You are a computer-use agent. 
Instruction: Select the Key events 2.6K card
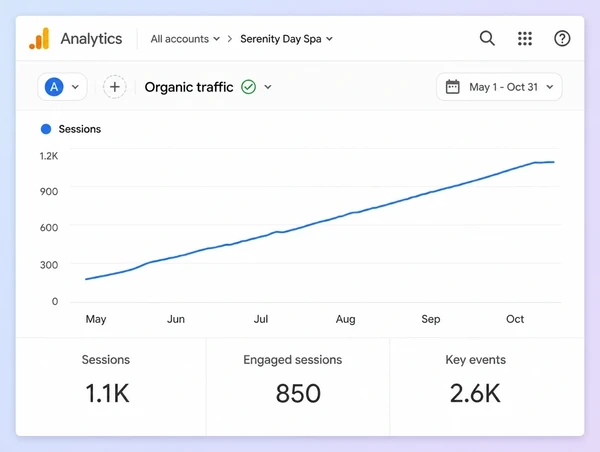pyautogui.click(x=487, y=387)
